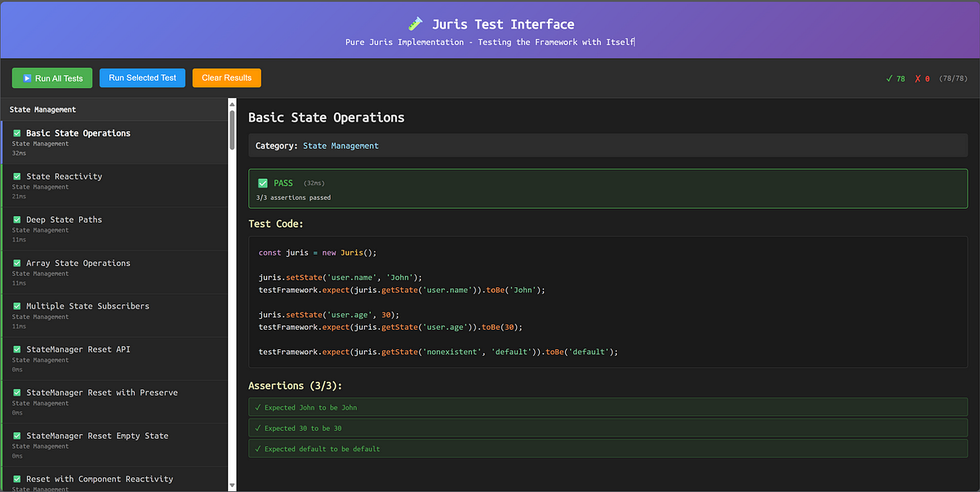
Task: Click the sidebar scrollbar up arrow
Action: point(232,103)
